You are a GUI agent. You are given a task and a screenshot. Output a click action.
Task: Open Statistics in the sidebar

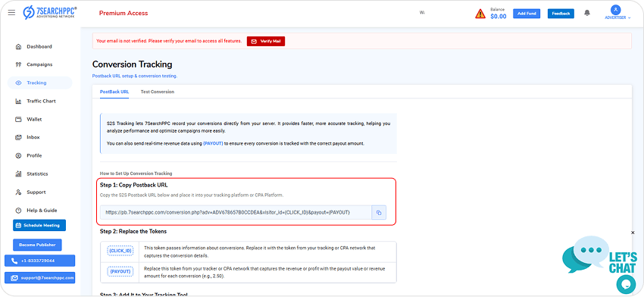coord(37,174)
